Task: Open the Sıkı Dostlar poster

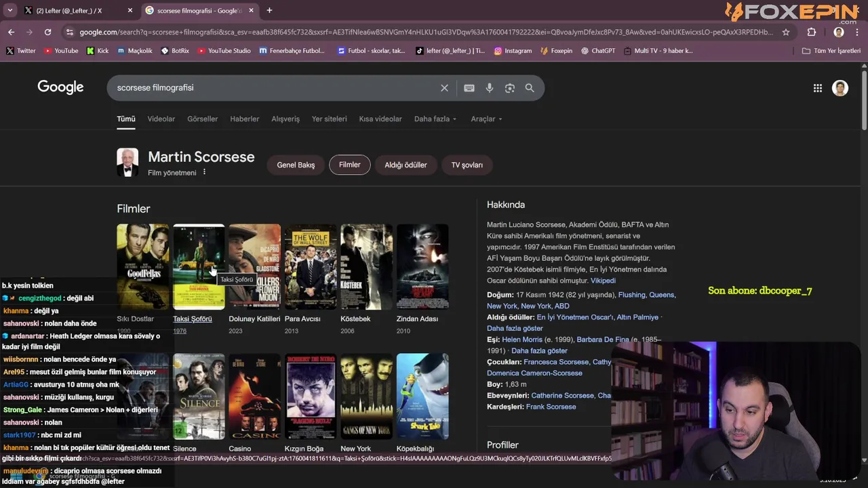Action: tap(143, 266)
